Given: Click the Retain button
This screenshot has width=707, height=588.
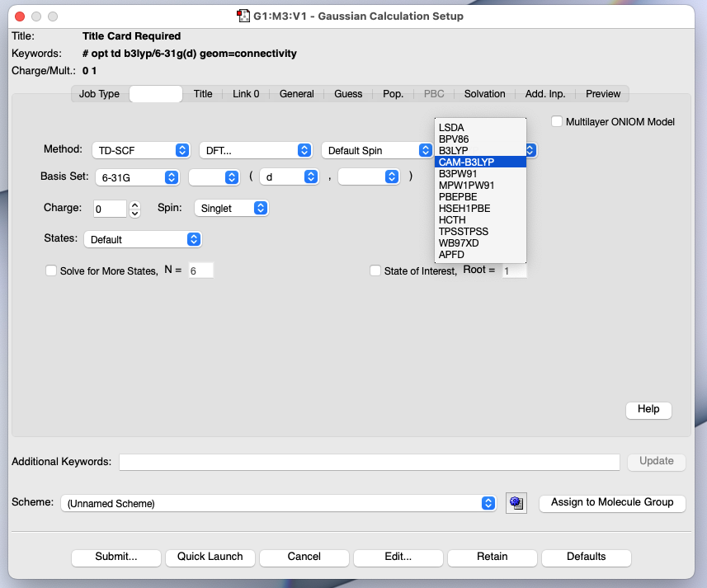Looking at the screenshot, I should coord(492,557).
